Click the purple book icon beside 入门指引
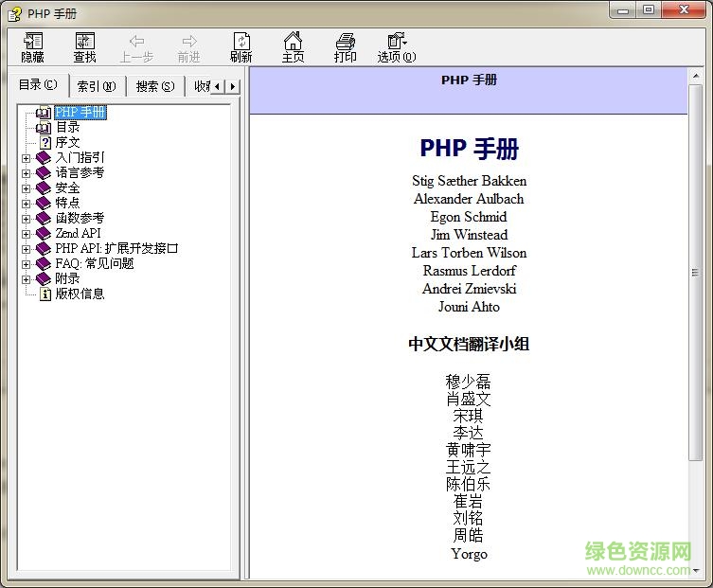Viewport: 713px width, 588px height. click(44, 157)
